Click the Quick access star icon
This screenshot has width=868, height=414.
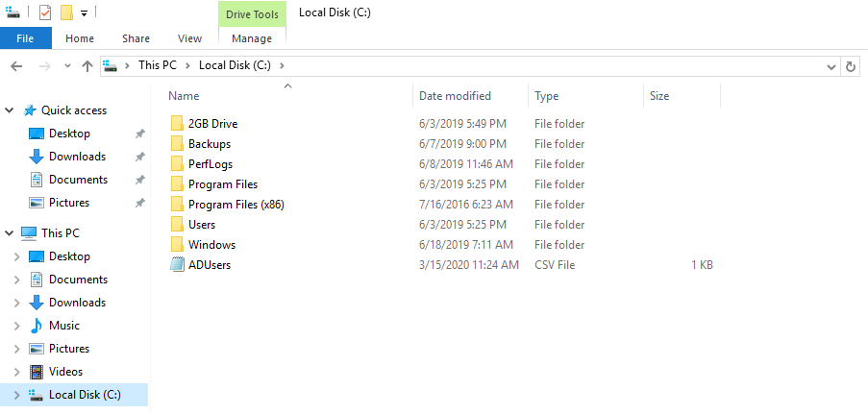30,110
